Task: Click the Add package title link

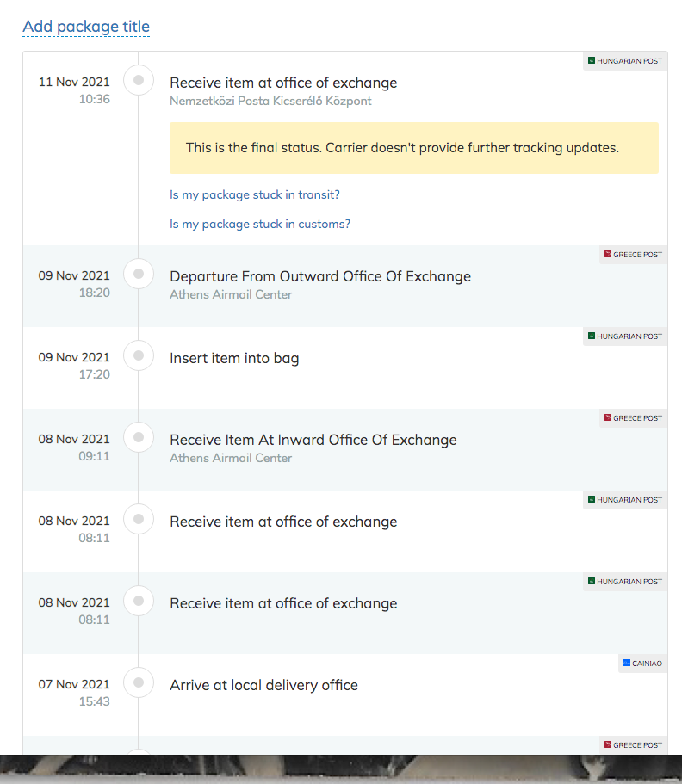Action: pyautogui.click(x=86, y=27)
